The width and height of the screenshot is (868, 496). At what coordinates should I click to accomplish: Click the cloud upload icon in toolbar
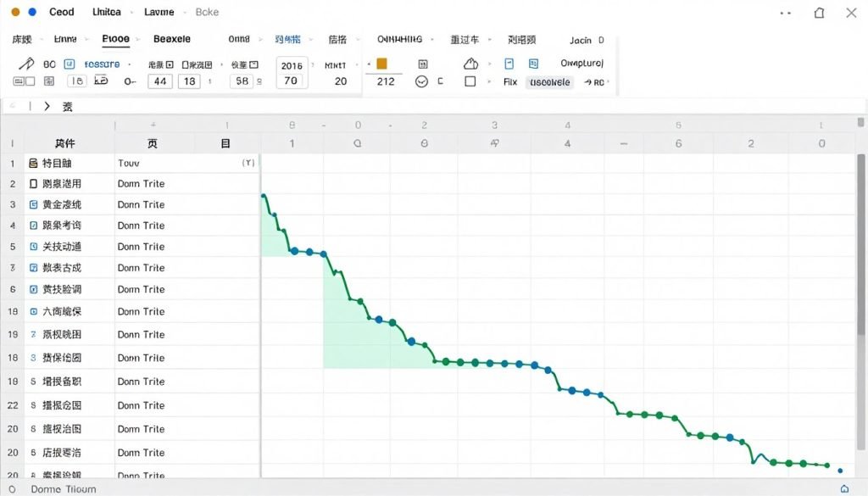point(470,64)
